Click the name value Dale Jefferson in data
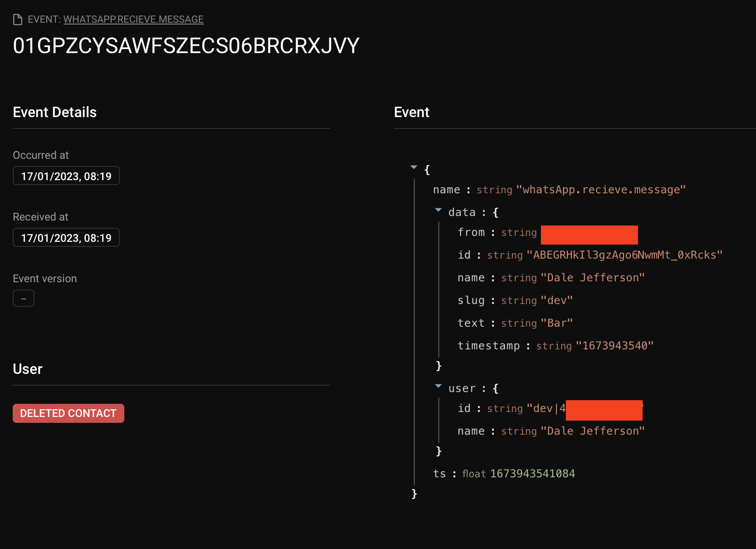 (x=593, y=277)
